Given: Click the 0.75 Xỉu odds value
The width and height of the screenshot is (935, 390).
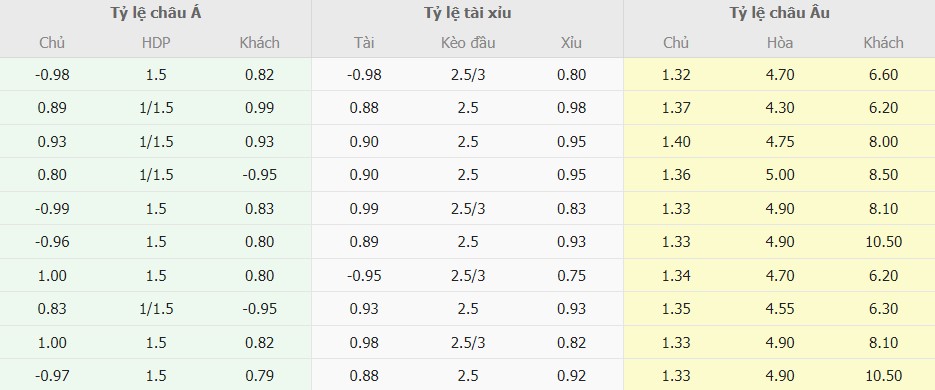Looking at the screenshot, I should [571, 276].
